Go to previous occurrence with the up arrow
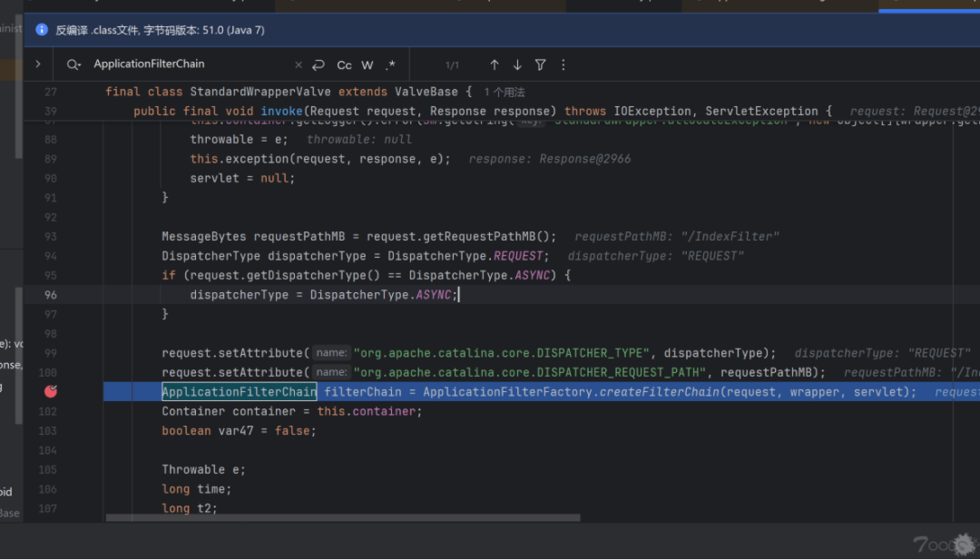 (495, 64)
